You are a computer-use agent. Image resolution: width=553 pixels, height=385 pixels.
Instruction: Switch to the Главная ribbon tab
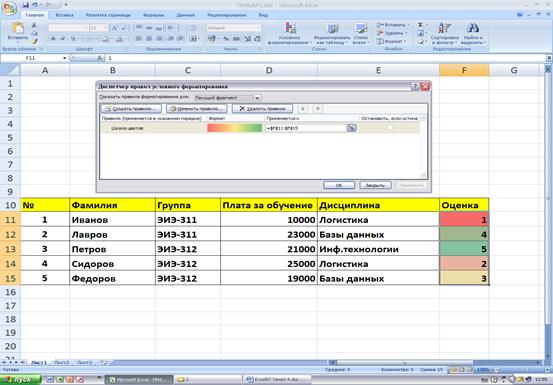coord(35,15)
